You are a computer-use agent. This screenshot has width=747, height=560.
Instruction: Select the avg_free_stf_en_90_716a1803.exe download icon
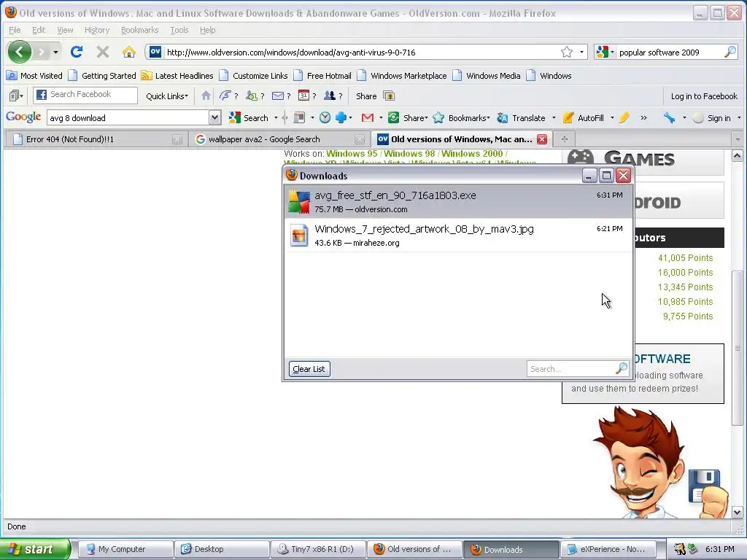[299, 202]
